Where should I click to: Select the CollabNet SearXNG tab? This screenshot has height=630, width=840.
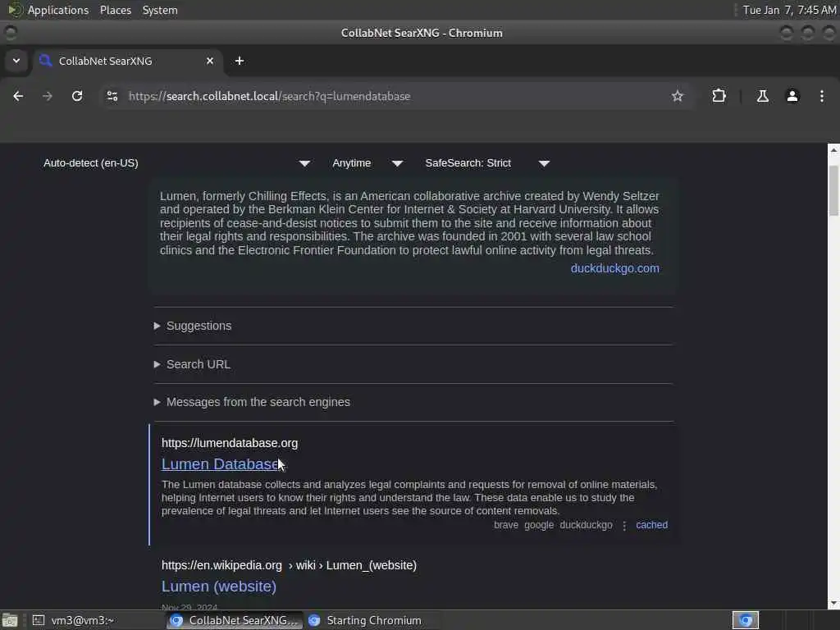pyautogui.click(x=126, y=61)
